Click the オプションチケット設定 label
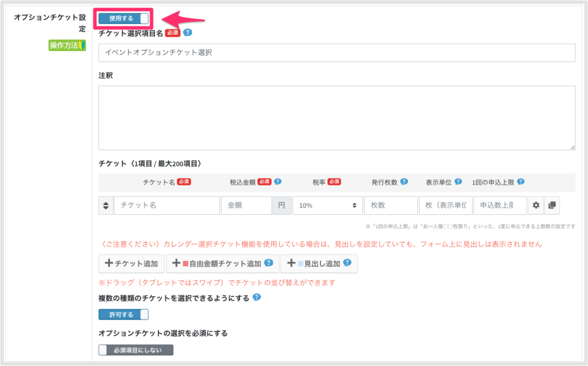This screenshot has height=366, width=588. coord(50,23)
